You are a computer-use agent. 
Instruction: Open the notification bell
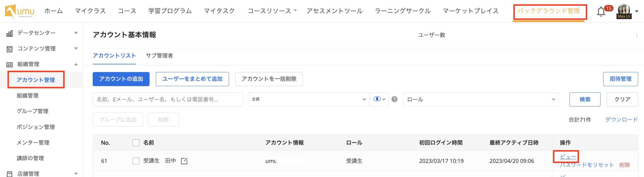click(601, 12)
